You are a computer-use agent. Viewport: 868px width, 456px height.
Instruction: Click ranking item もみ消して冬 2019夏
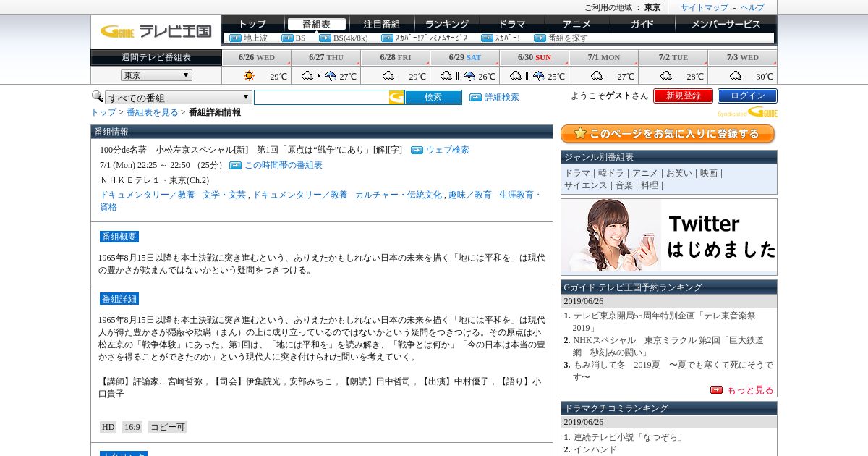coord(673,371)
